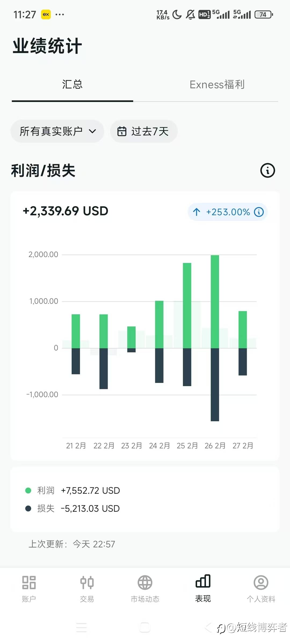
Task: Expand the 所有真实账户 account dropdown
Action: click(x=57, y=131)
